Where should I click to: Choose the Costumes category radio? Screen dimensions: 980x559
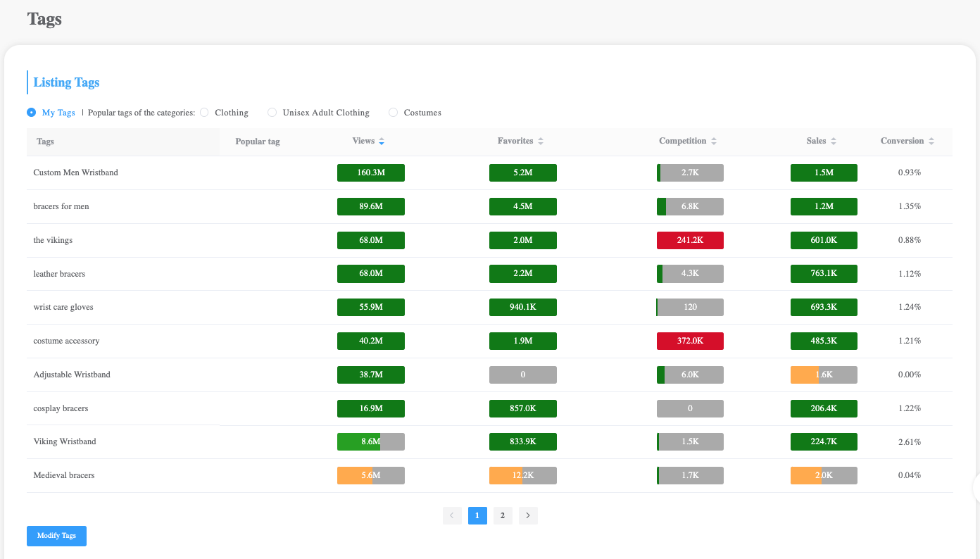[393, 113]
